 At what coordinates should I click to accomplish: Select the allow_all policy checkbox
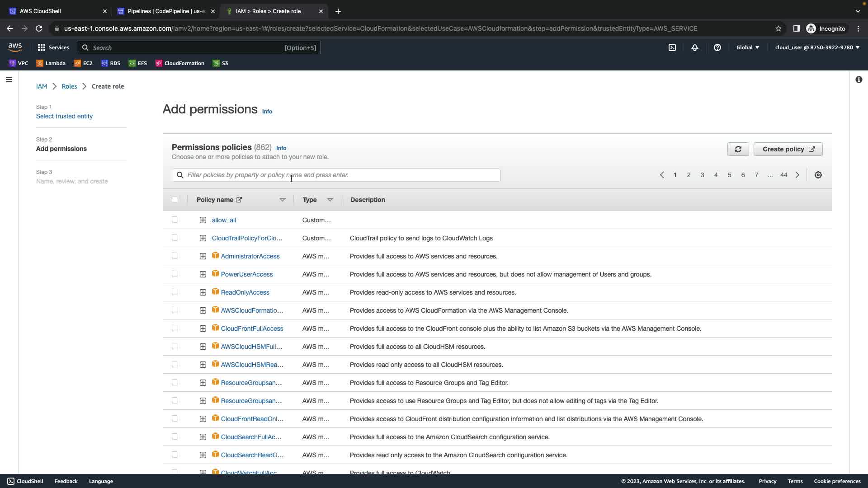[175, 220]
